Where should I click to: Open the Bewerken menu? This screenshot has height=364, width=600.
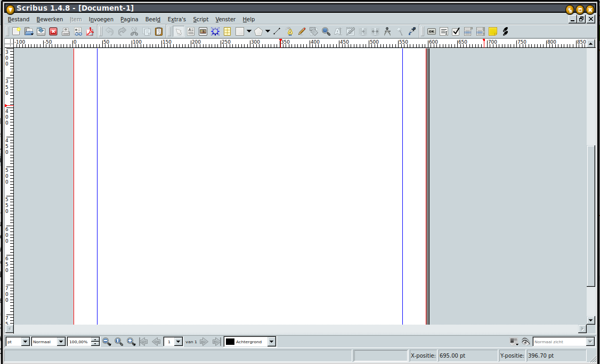click(50, 19)
